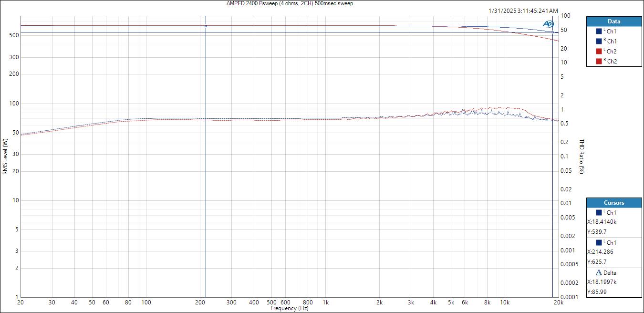Click the AP logo on the graph
The image size is (644, 313).
548,23
